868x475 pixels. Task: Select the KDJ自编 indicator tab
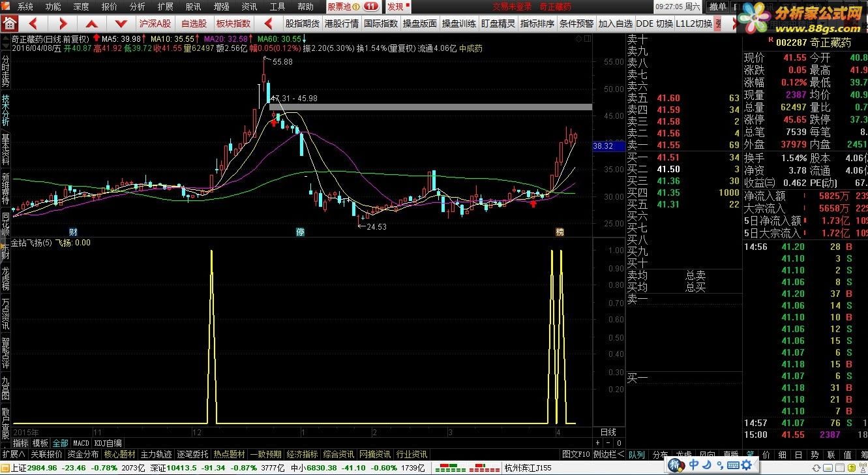108,443
